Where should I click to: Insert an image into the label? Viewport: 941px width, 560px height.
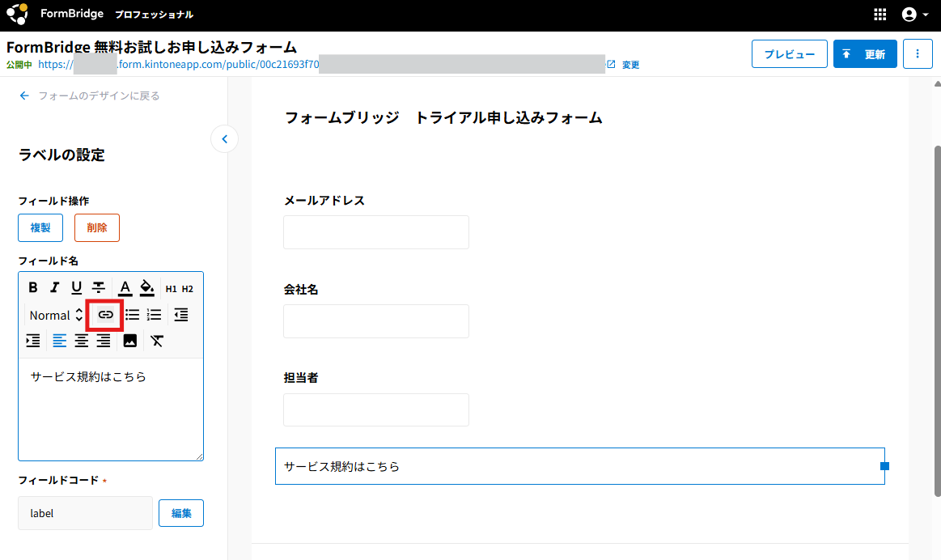coord(129,341)
